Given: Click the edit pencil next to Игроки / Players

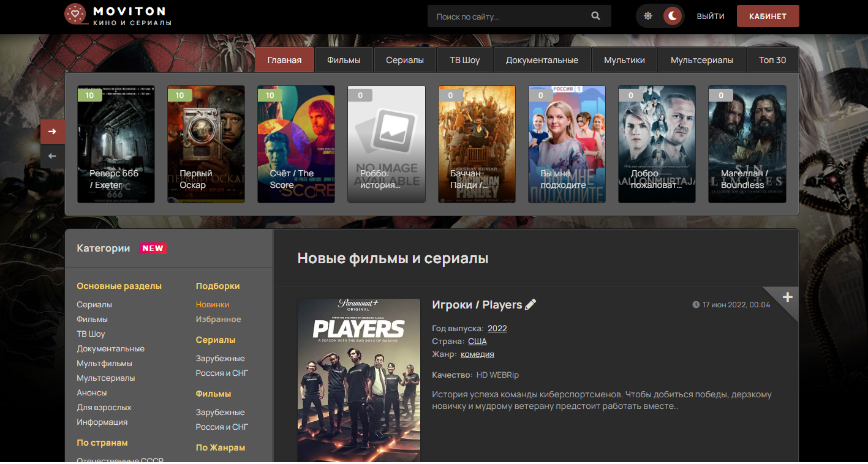Looking at the screenshot, I should pyautogui.click(x=530, y=305).
